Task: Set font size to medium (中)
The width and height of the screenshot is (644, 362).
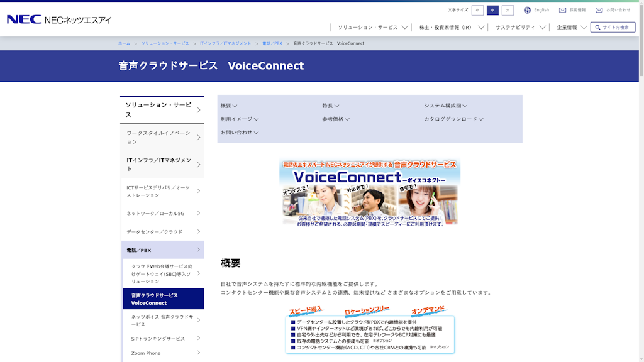Action: (492, 10)
